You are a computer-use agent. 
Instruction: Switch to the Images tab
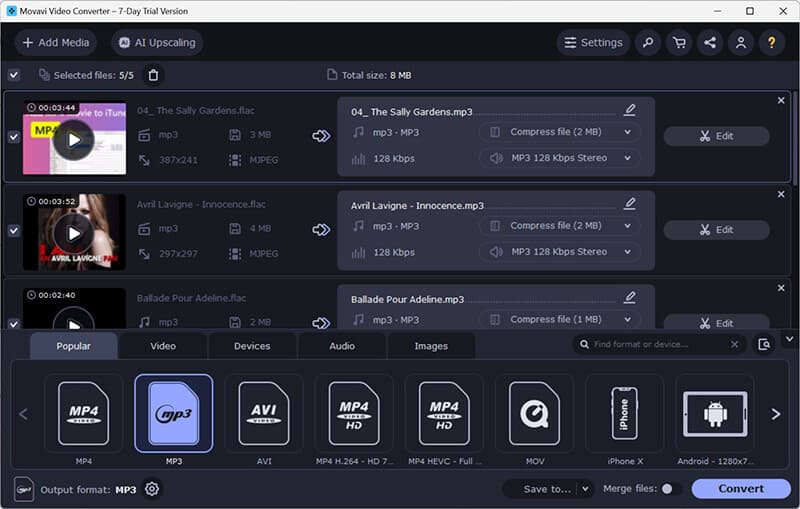[431, 346]
